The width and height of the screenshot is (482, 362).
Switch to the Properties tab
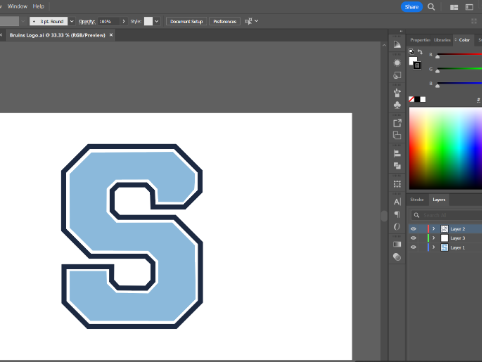[x=420, y=40]
